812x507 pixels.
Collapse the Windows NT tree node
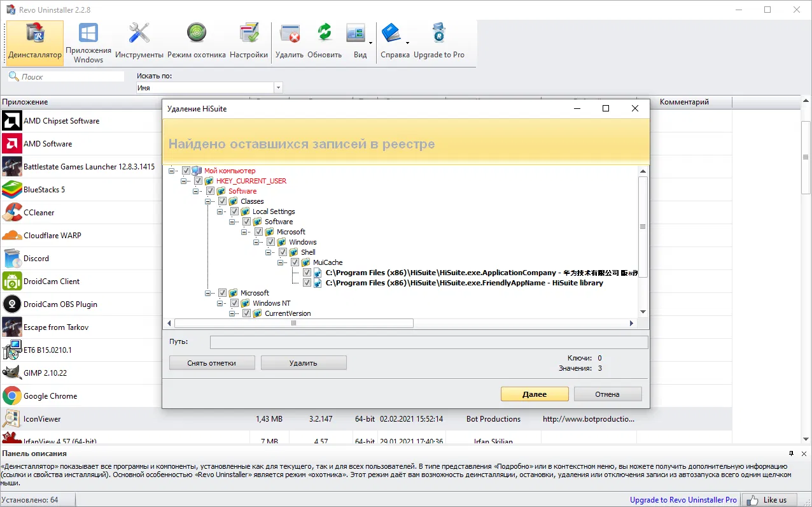pyautogui.click(x=220, y=303)
